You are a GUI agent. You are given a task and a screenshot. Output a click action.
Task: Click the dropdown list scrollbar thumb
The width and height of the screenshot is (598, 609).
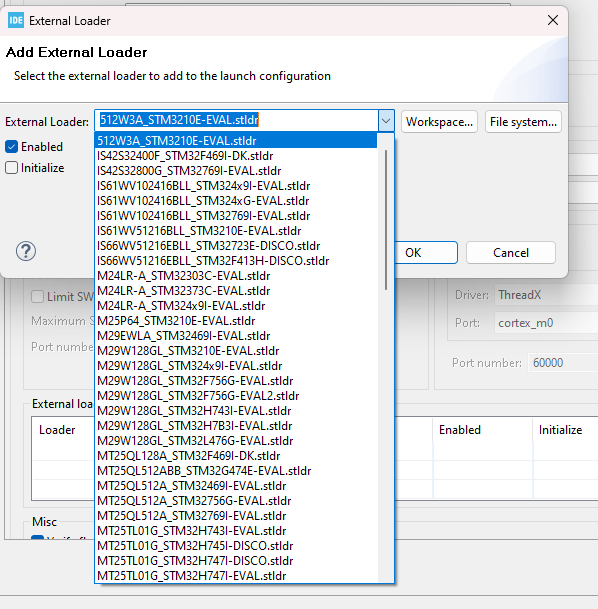pos(386,220)
